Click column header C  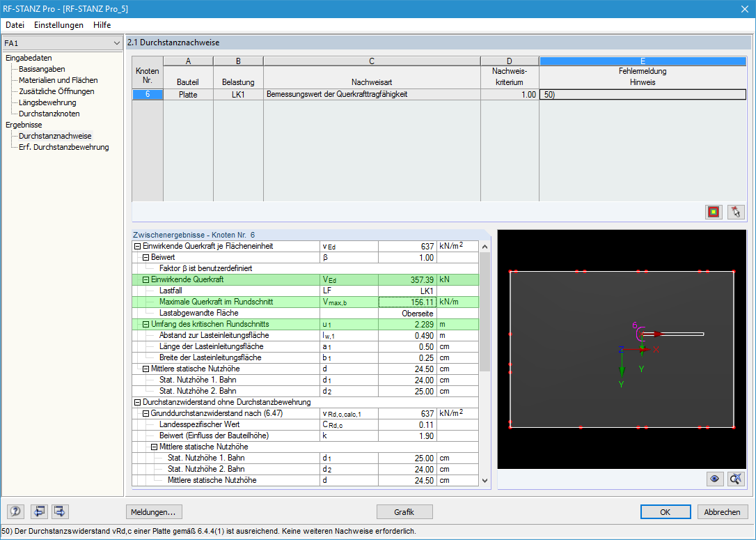[372, 61]
